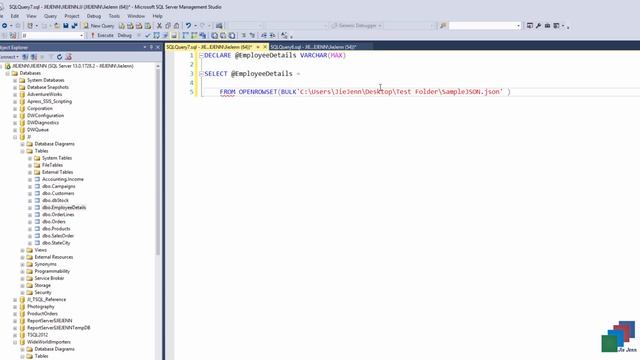Click the Find in Files icon

pyautogui.click(x=443, y=26)
